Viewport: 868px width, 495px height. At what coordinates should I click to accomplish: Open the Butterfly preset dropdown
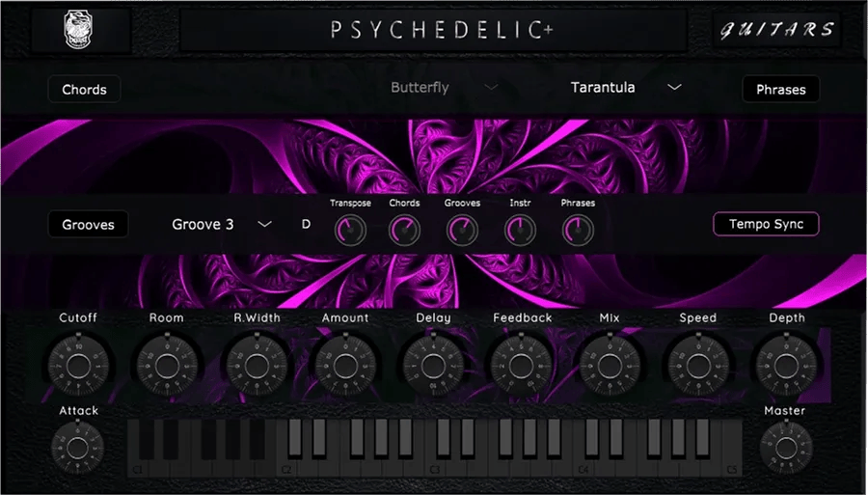tap(444, 88)
